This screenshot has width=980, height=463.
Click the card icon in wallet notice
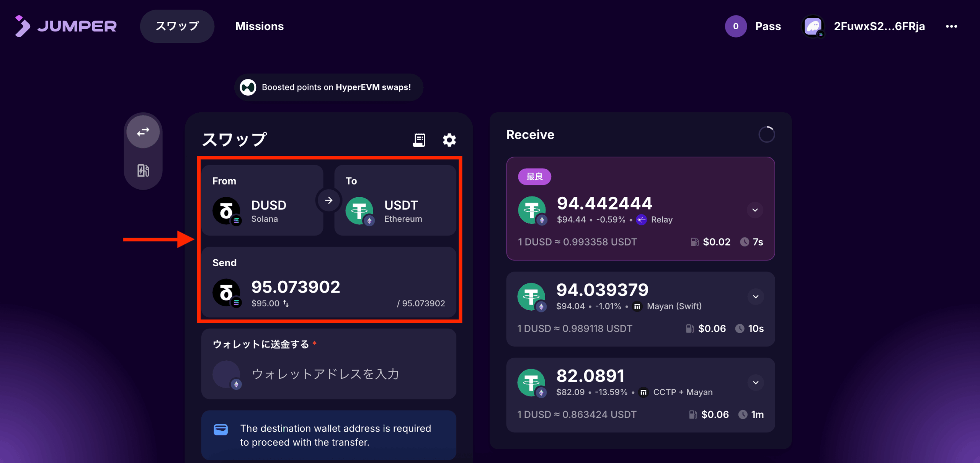[221, 430]
